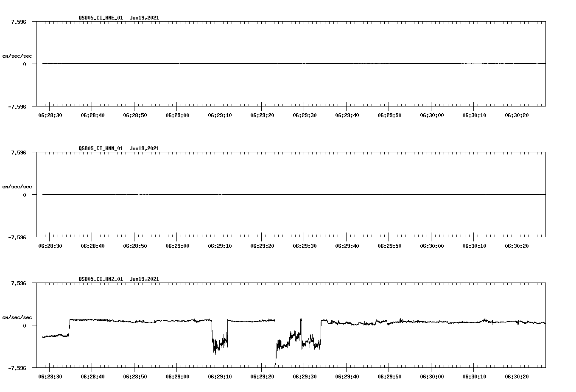Pick 06:28:40 time label under HNE chart
This screenshot has height=392, width=576.
pyautogui.click(x=92, y=115)
